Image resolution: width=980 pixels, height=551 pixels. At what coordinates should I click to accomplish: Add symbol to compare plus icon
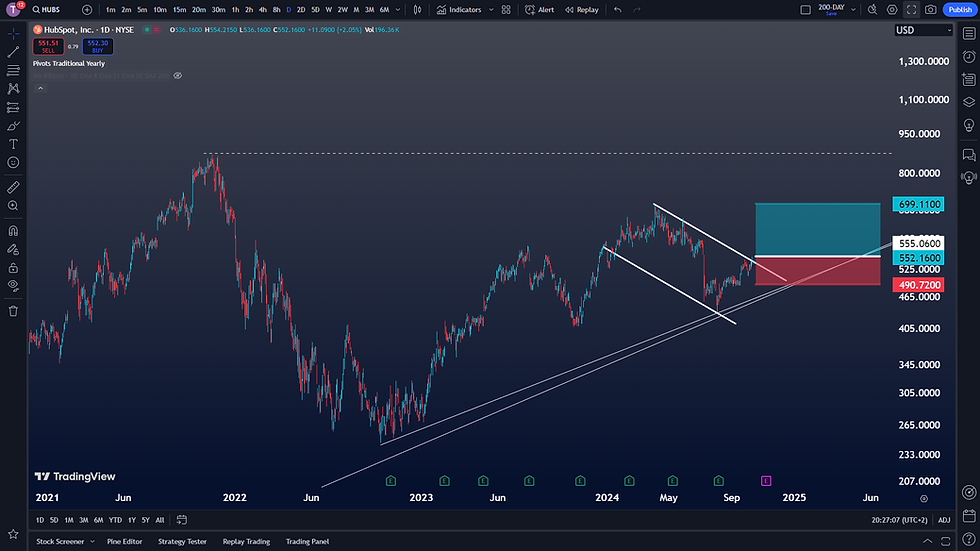click(87, 9)
